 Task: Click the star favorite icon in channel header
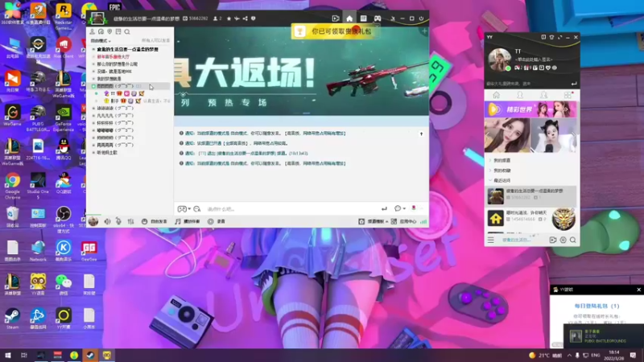[229, 19]
